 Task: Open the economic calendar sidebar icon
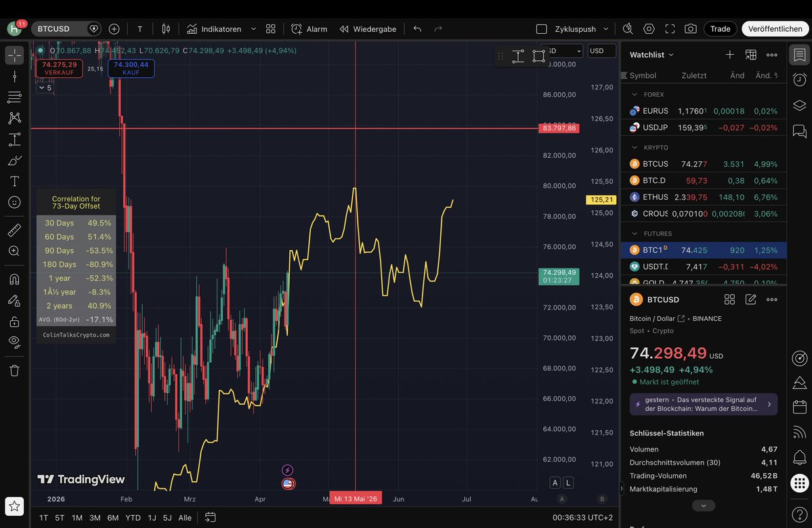click(x=800, y=406)
